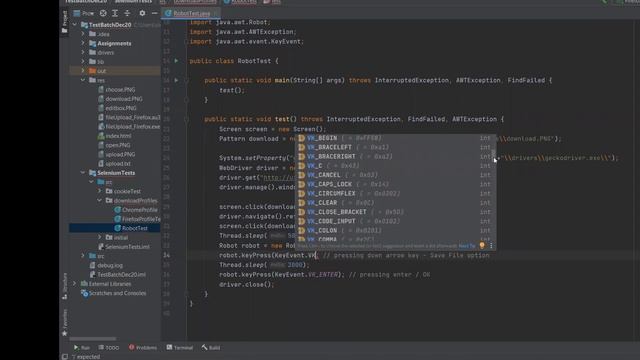Select index.html in project tree
This screenshot has width=640, height=360.
pyautogui.click(x=118, y=136)
